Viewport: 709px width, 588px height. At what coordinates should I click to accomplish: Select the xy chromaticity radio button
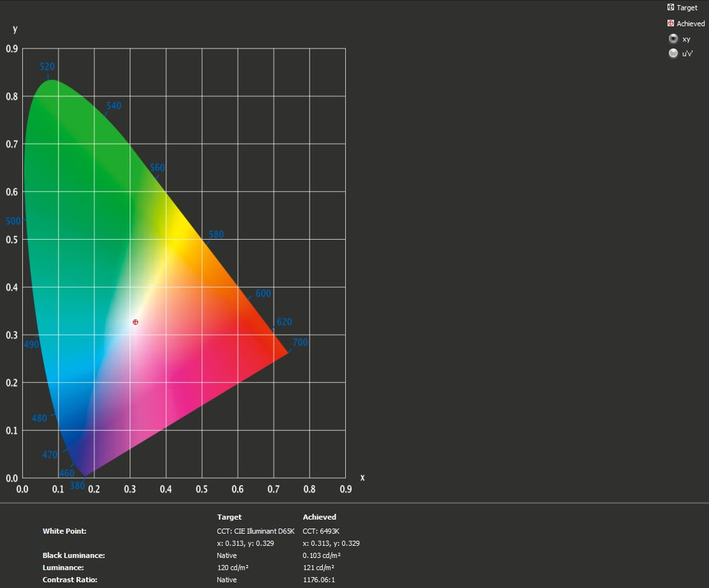click(673, 39)
